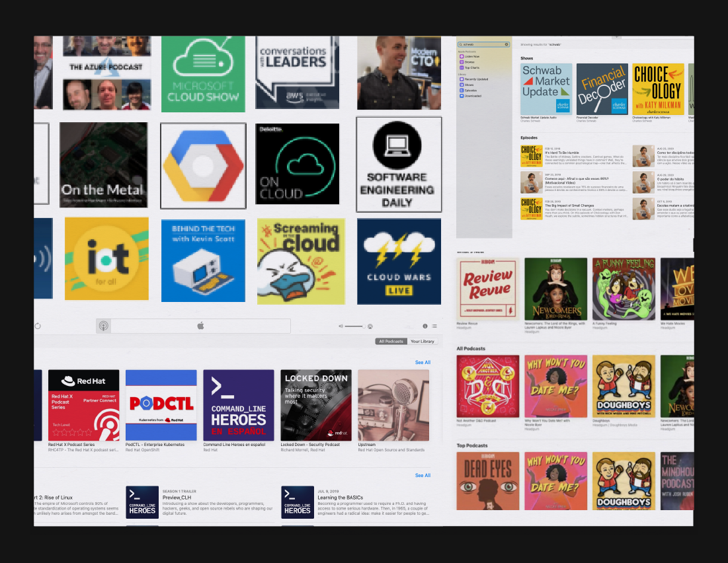Image resolution: width=728 pixels, height=563 pixels.
Task: Switch to All Podcasts segment
Action: [391, 341]
